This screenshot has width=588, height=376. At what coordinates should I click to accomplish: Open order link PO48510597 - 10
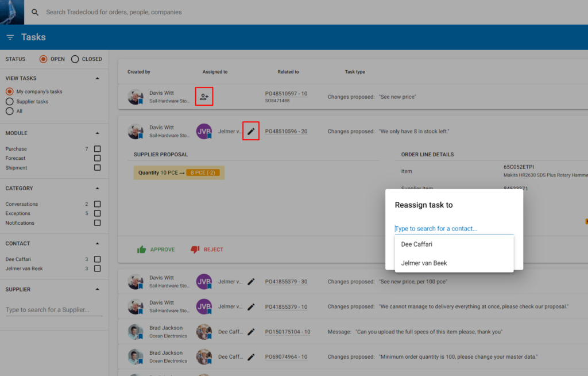point(287,93)
